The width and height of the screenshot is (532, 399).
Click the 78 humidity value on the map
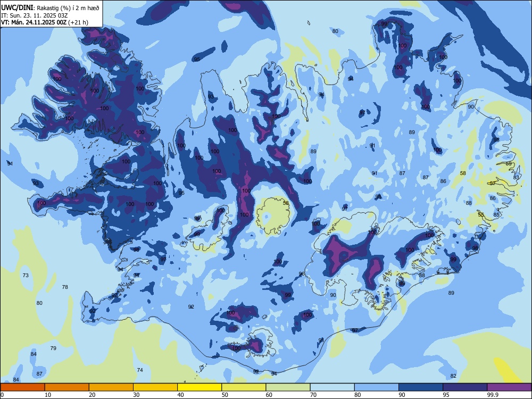click(x=65, y=287)
